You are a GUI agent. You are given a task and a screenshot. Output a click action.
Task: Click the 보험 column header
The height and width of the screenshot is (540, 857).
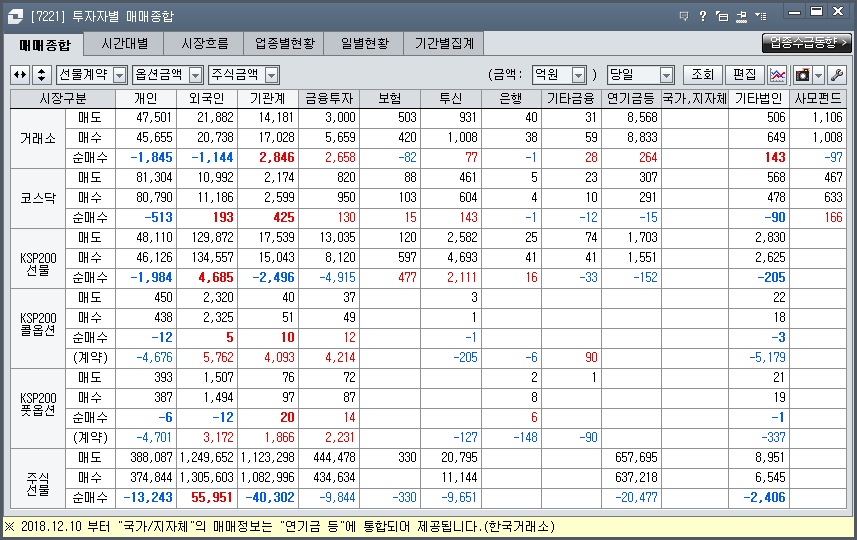click(x=390, y=98)
